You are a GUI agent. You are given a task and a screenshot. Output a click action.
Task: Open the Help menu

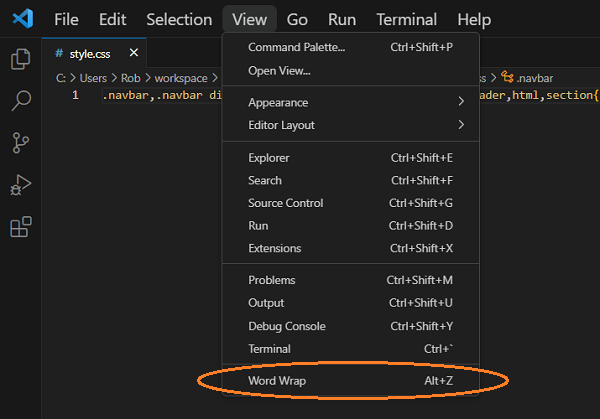(474, 19)
